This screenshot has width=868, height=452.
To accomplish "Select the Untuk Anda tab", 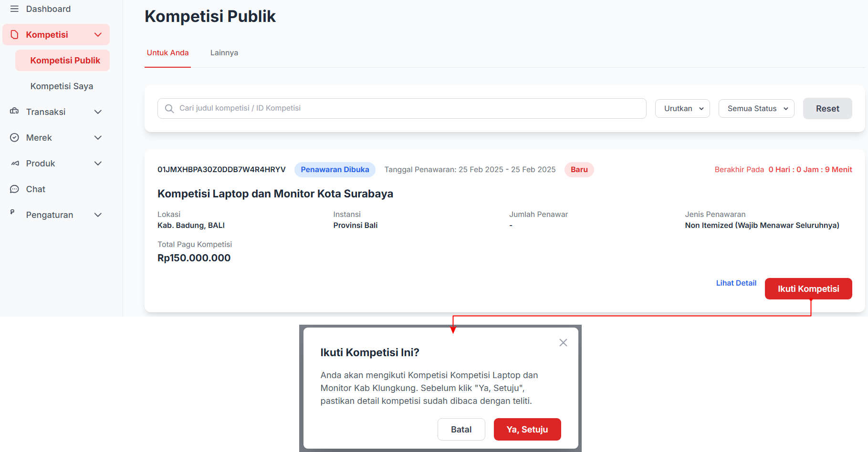I will [x=167, y=53].
